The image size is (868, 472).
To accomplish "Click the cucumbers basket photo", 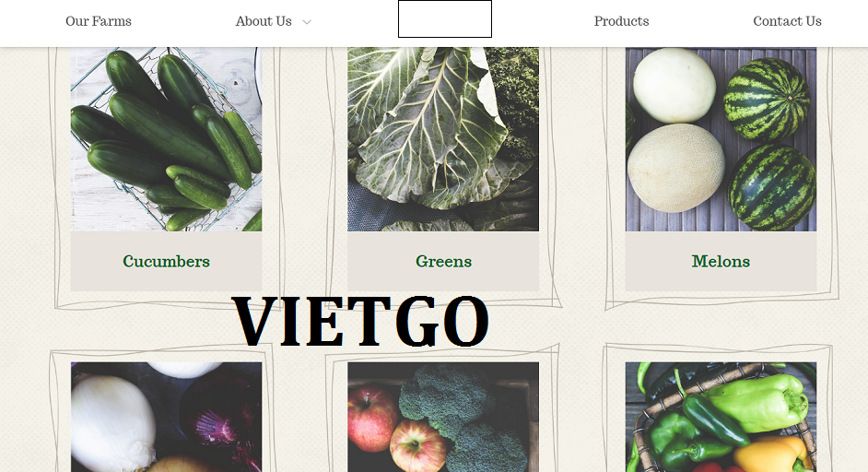I will coord(166,139).
